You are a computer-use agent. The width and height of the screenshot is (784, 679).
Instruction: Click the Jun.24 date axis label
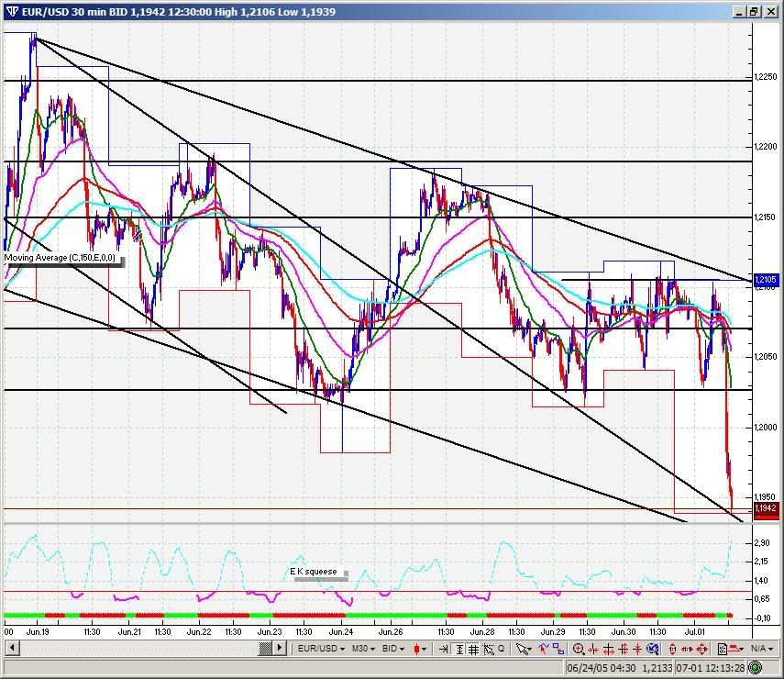click(341, 632)
